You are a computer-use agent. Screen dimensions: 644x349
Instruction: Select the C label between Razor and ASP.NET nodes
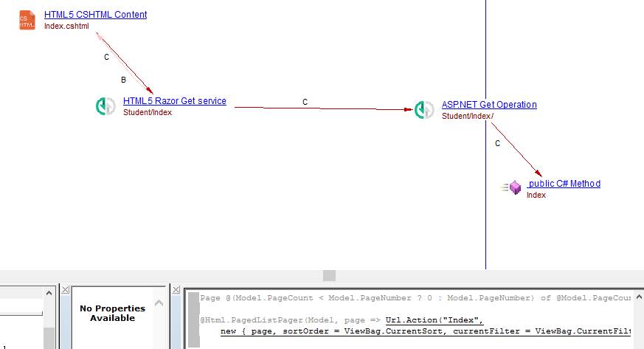point(305,102)
